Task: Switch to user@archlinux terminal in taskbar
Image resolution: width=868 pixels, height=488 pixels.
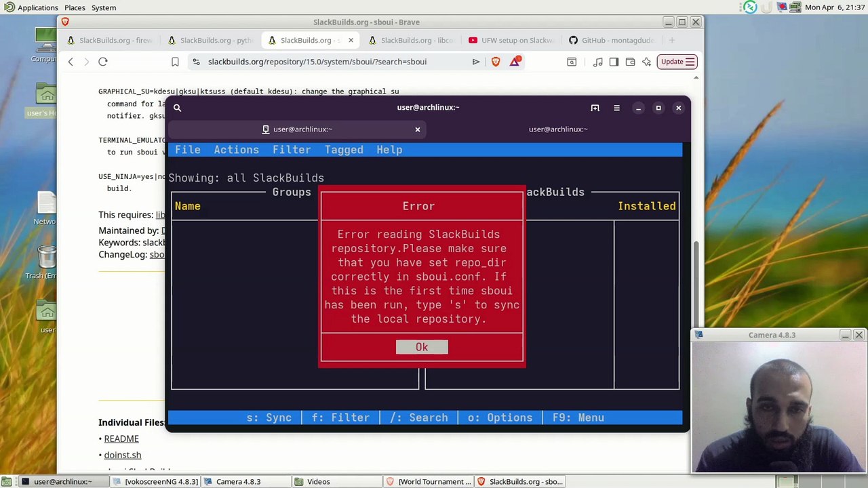Action: 64,482
